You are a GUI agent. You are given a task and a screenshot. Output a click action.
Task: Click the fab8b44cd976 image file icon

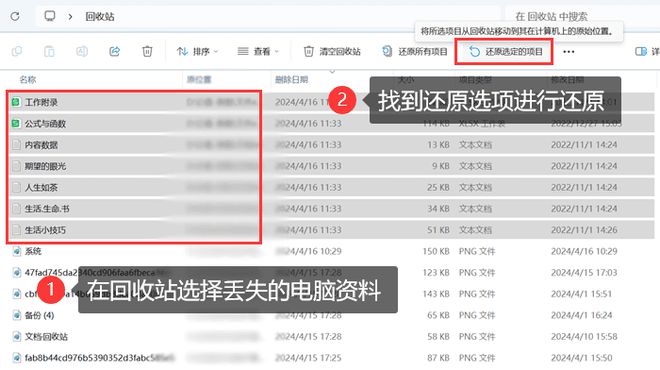click(16, 358)
